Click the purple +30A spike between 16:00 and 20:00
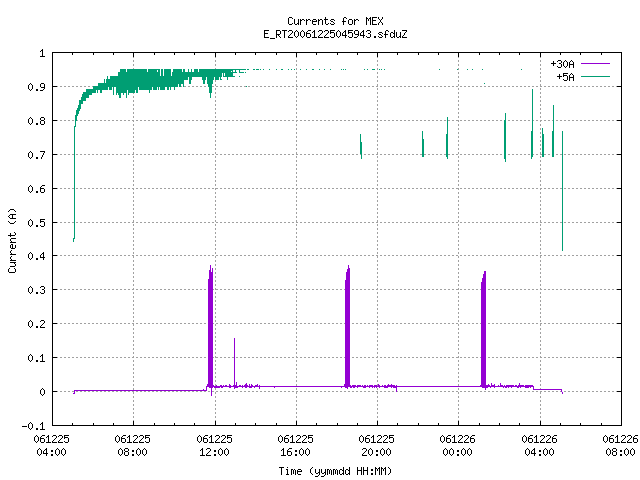Image resolution: width=640 pixels, height=480 pixels. [x=347, y=327]
